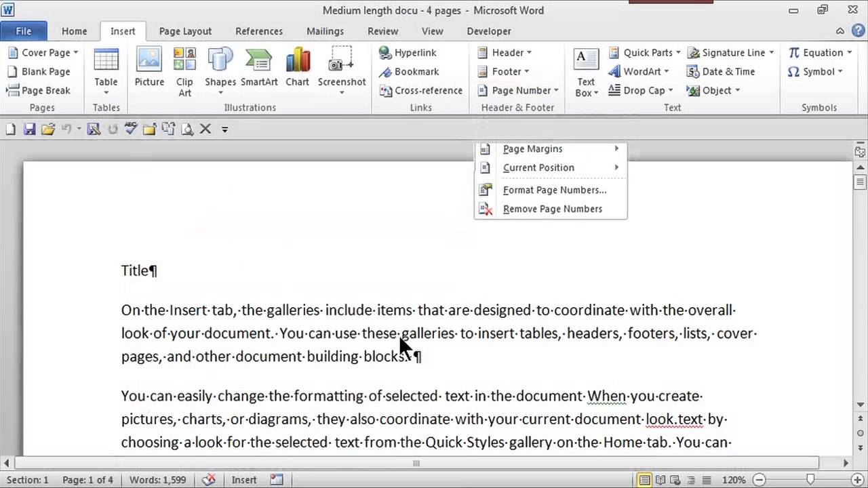Click the New document icon in quick access toolbar

pyautogui.click(x=11, y=129)
